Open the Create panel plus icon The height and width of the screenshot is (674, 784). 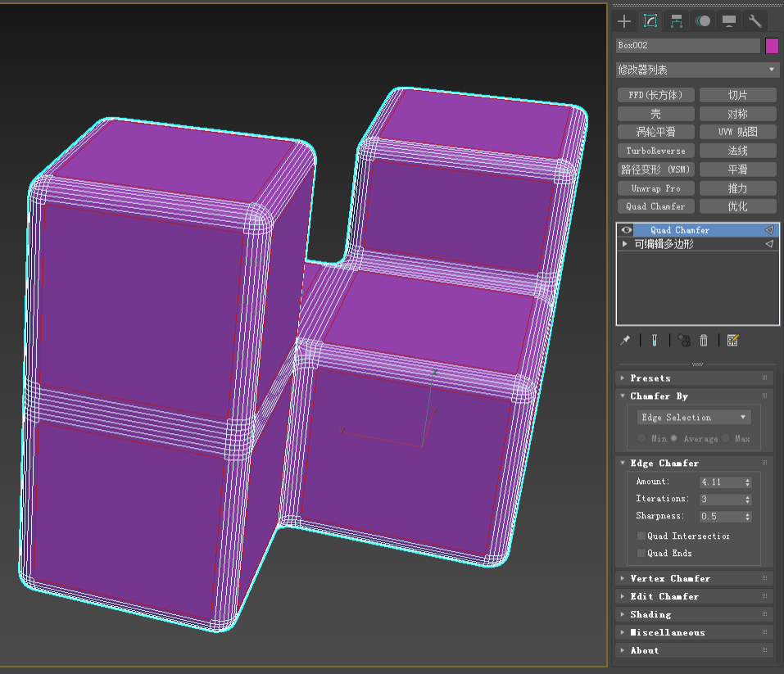(x=625, y=21)
